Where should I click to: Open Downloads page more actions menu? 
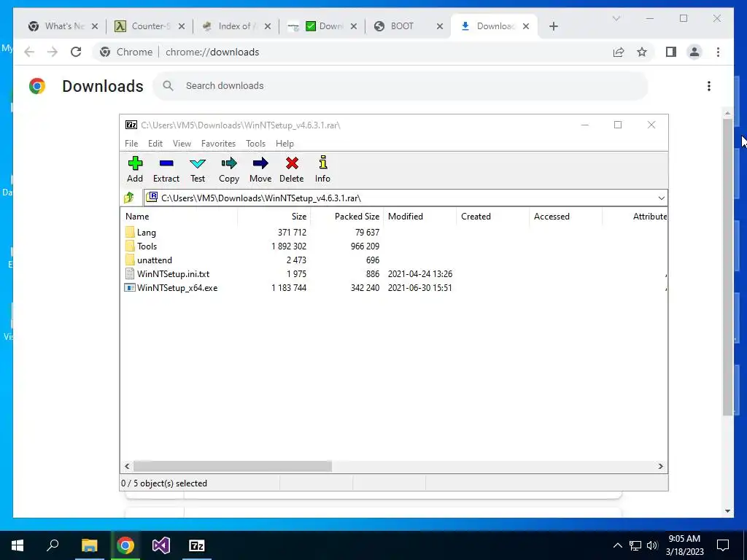point(709,86)
